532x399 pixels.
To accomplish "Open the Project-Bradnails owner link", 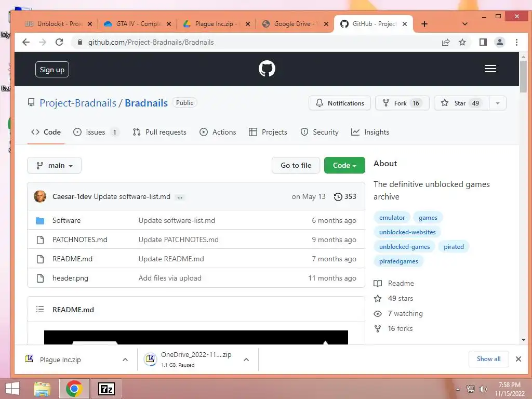I will tap(78, 103).
